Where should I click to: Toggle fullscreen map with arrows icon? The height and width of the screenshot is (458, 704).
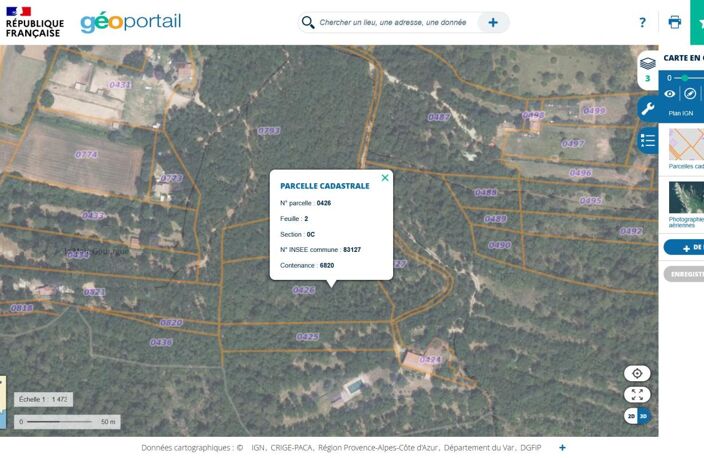(x=637, y=395)
